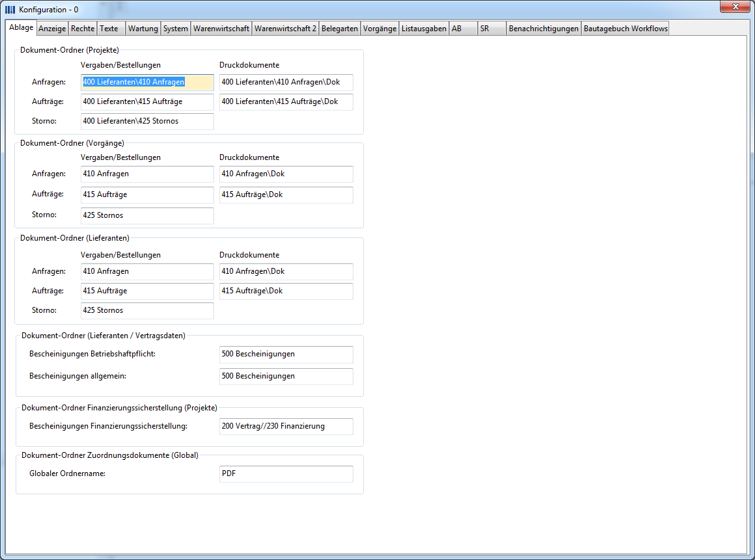Switch to the Belegarten tab

pos(340,29)
